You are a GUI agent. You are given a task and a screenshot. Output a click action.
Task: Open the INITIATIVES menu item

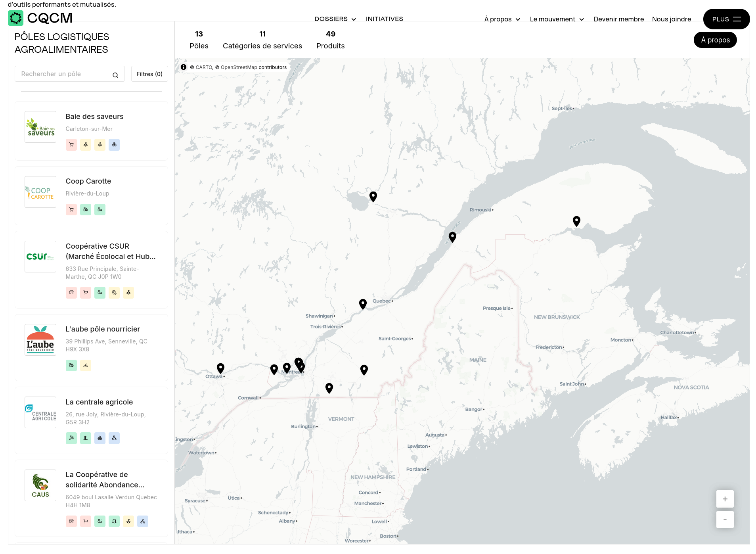pos(384,19)
